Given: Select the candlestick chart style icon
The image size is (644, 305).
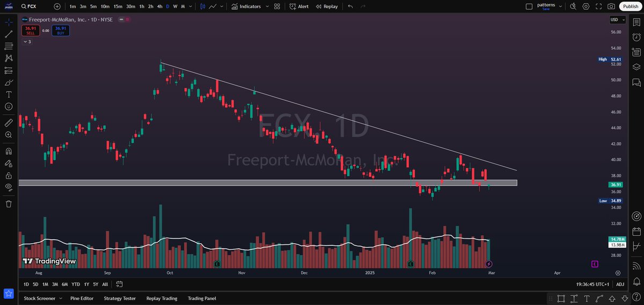Looking at the screenshot, I should 202,6.
